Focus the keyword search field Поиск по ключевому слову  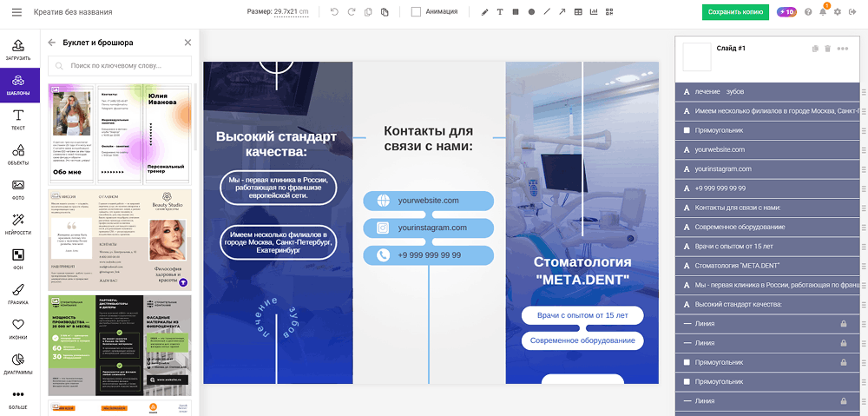pyautogui.click(x=120, y=65)
